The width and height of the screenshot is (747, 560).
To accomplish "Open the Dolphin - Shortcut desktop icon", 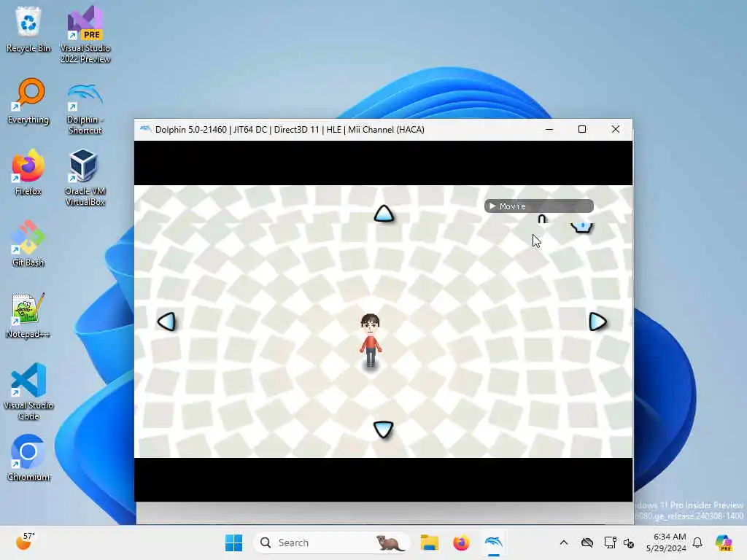I will pyautogui.click(x=85, y=109).
